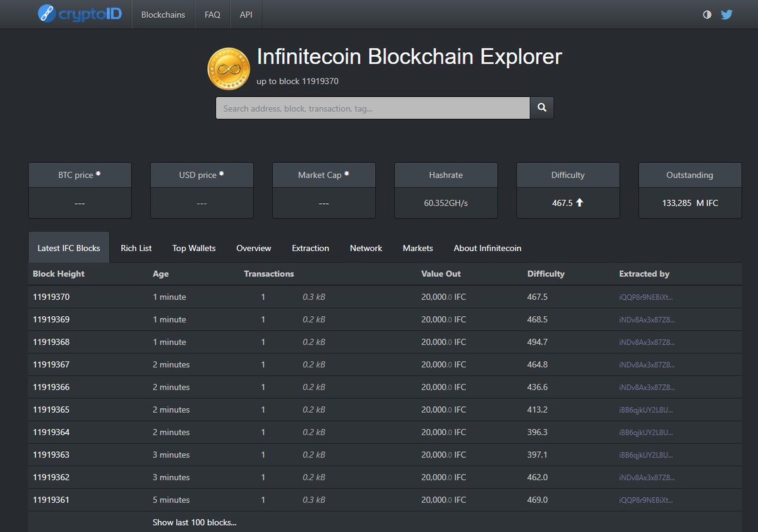Open extractor address iBB6qjkUY2L8U in block 11919363 row
Viewport: 758px width, 532px height.
point(646,455)
